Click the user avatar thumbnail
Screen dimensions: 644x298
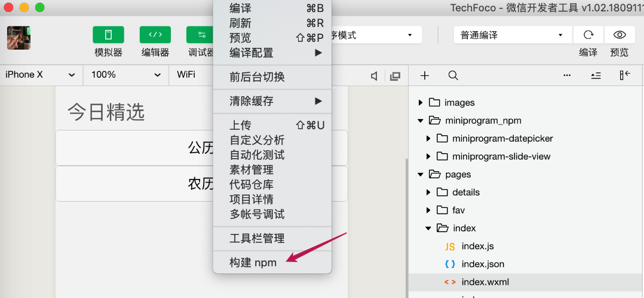[x=19, y=38]
